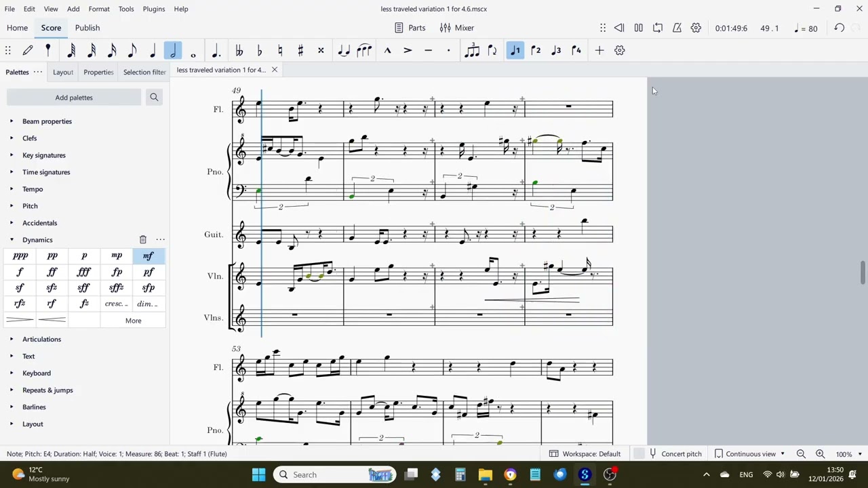The height and width of the screenshot is (488, 868).
Task: Switch to voice 3
Action: [x=556, y=50]
